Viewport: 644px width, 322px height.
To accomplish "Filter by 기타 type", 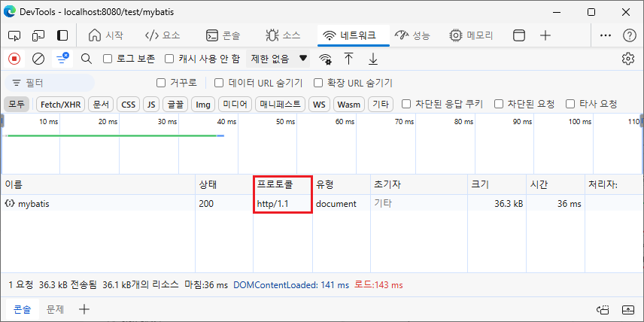I will point(381,105).
